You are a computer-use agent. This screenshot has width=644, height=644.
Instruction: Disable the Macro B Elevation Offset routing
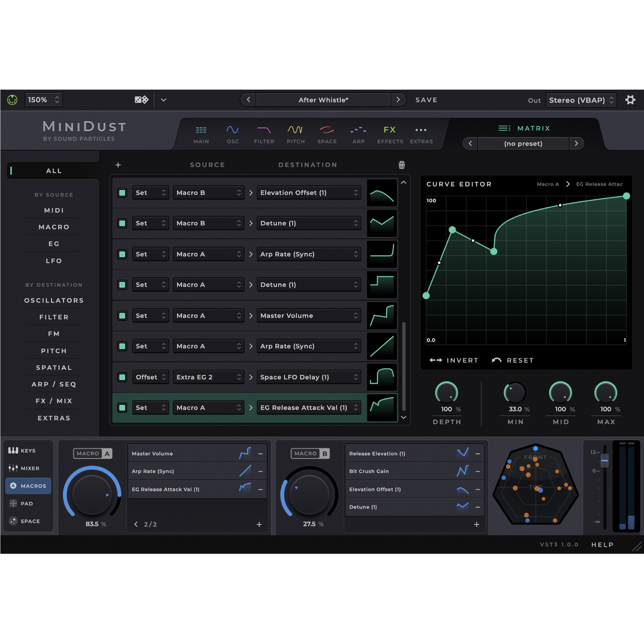coord(122,193)
